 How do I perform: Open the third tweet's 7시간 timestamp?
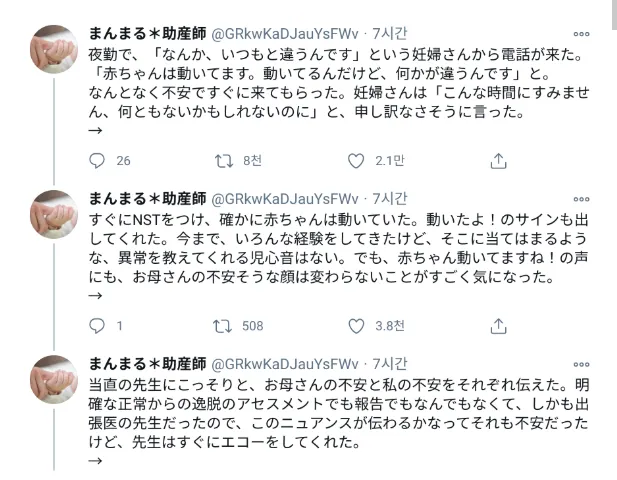coord(390,364)
